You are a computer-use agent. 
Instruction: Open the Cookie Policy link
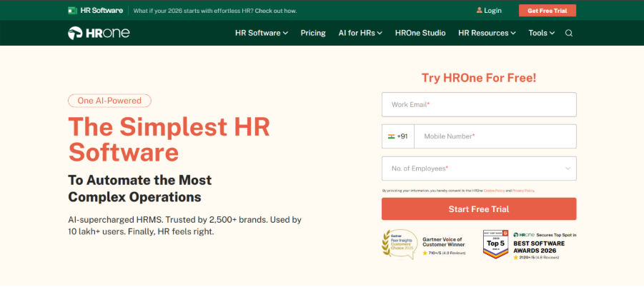click(494, 191)
